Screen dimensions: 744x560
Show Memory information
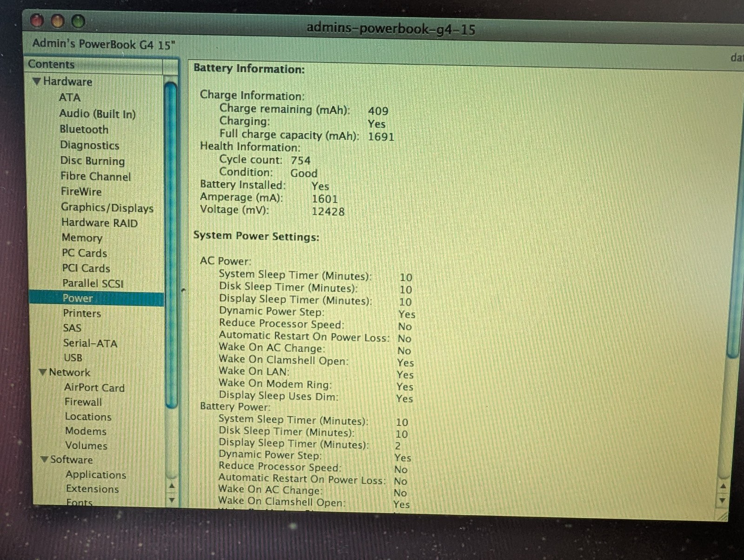pos(82,238)
